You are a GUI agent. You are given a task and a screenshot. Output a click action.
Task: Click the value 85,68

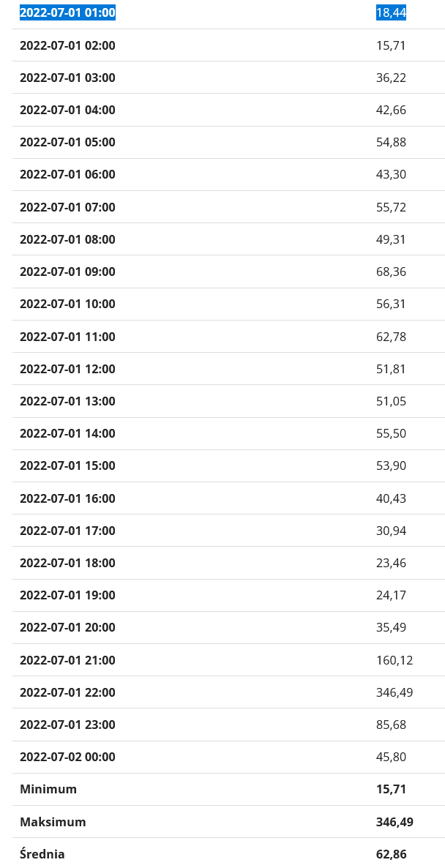coord(391,725)
